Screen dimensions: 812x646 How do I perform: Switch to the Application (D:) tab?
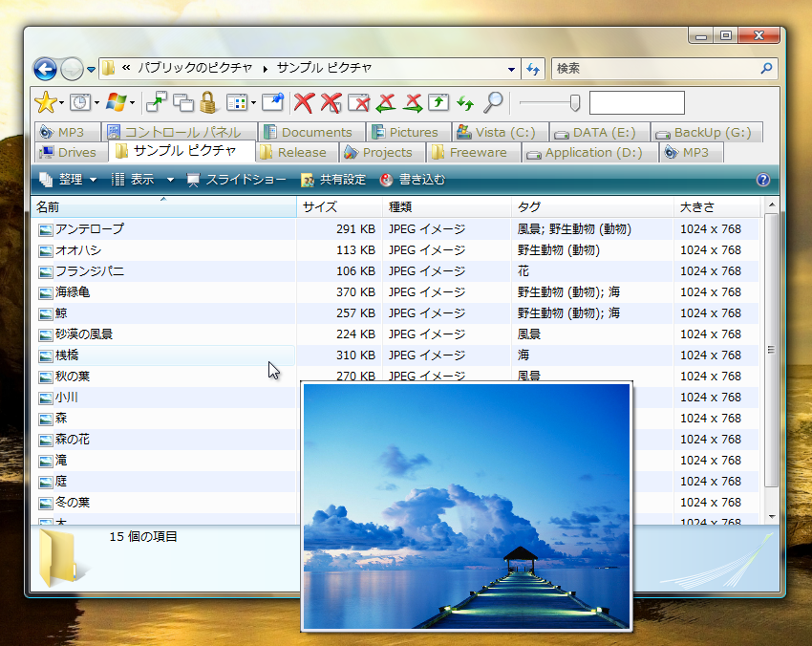point(589,152)
